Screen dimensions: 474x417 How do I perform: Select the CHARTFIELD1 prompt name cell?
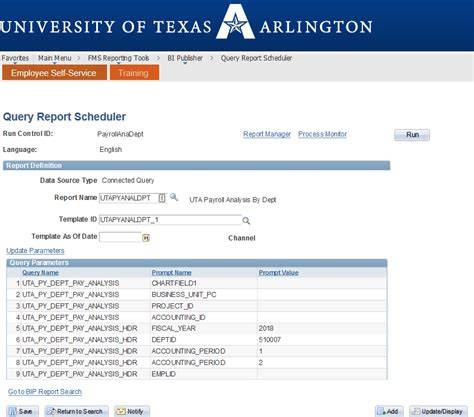point(174,283)
